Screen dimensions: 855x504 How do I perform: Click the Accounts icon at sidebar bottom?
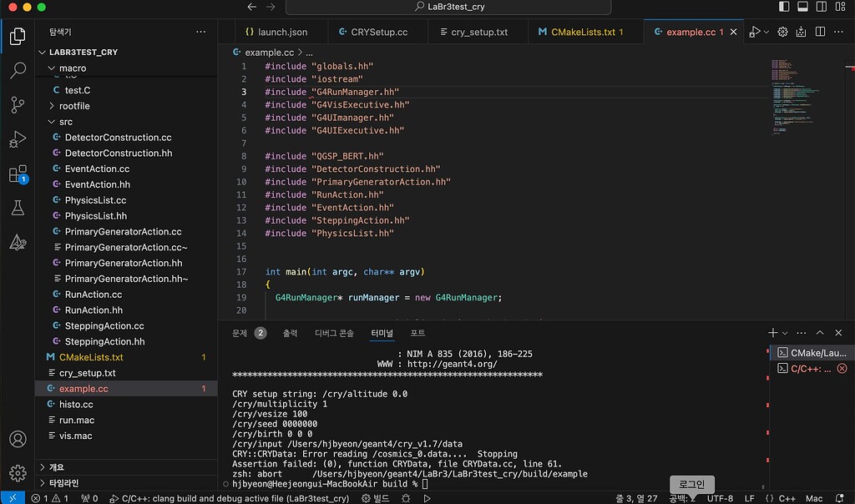(x=18, y=439)
